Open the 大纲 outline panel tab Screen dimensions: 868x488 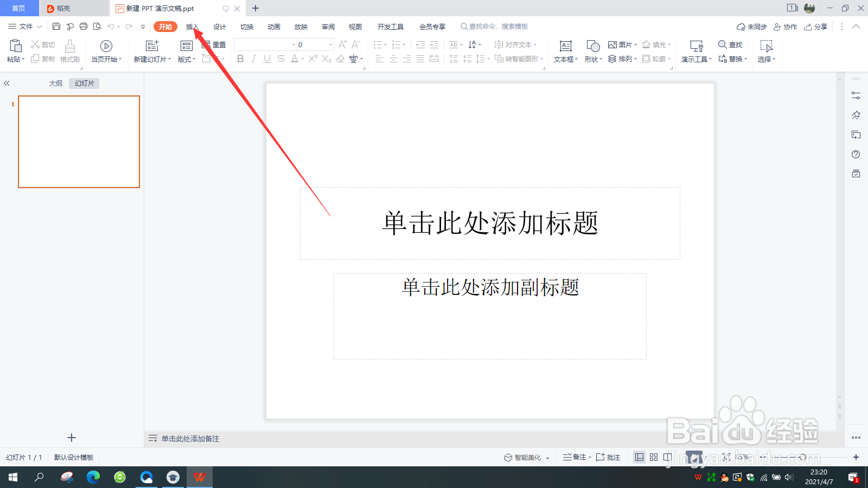tap(55, 83)
